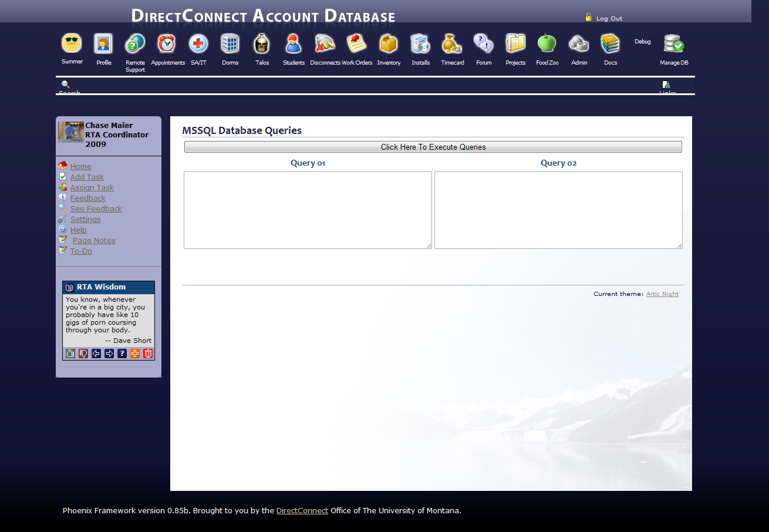Open the Work Orders pushpin icon

click(357, 43)
